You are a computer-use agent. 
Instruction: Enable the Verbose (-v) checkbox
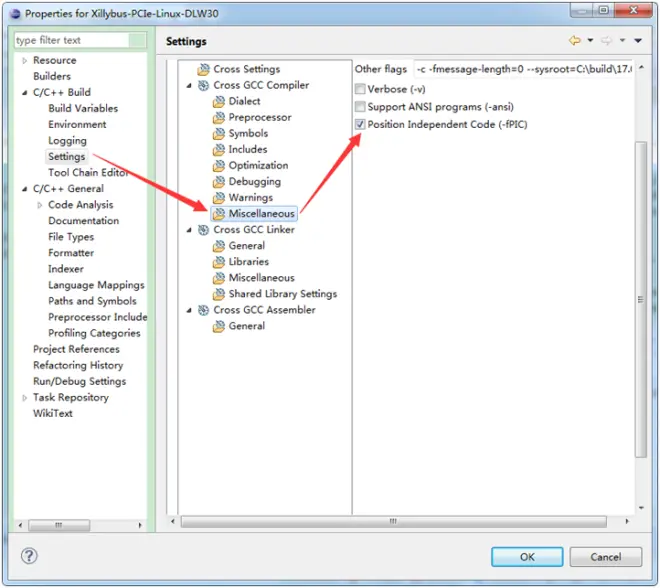360,89
